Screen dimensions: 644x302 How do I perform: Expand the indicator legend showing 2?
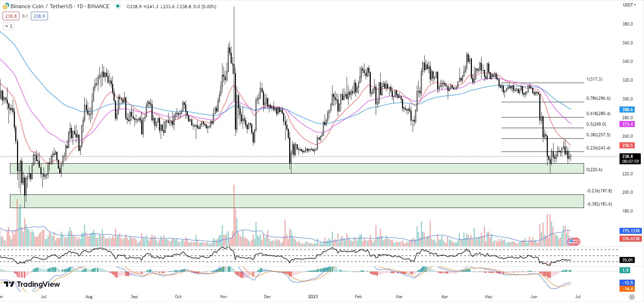point(9,26)
